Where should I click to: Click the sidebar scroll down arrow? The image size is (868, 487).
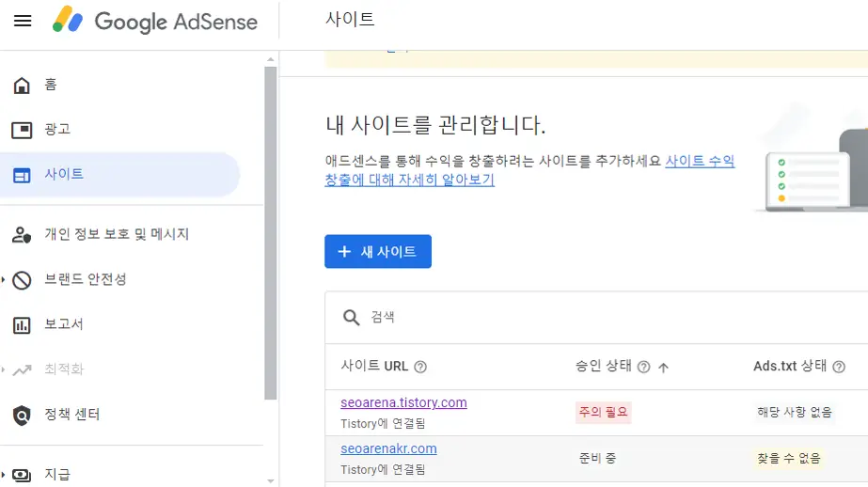click(x=270, y=481)
